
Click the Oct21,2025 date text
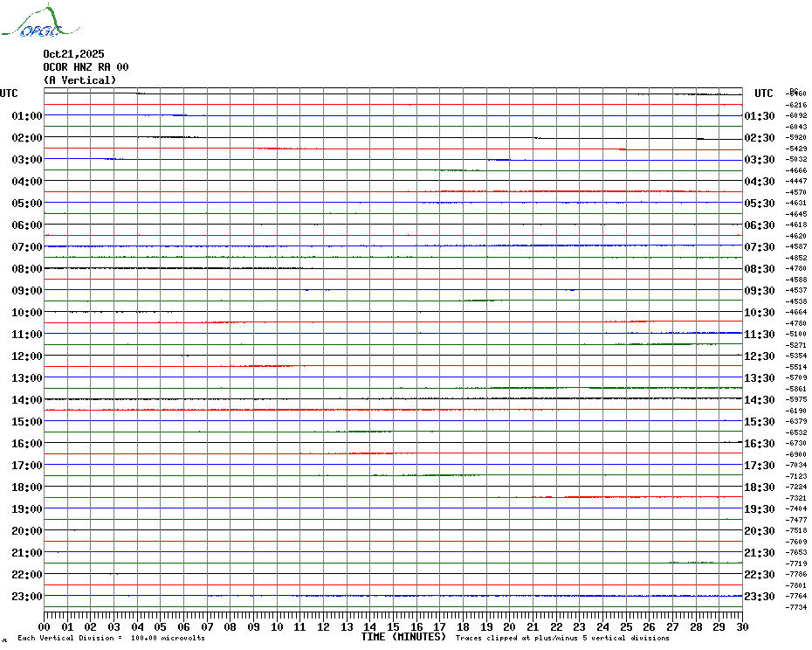coord(73,54)
